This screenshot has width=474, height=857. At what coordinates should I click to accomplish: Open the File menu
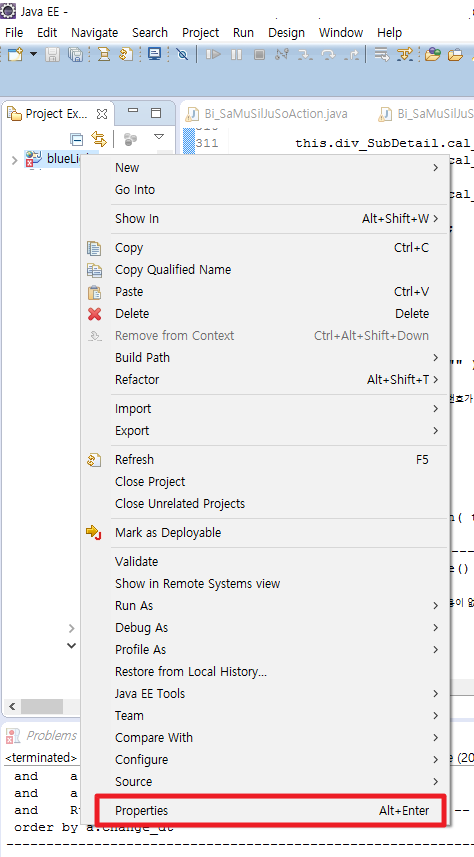14,33
